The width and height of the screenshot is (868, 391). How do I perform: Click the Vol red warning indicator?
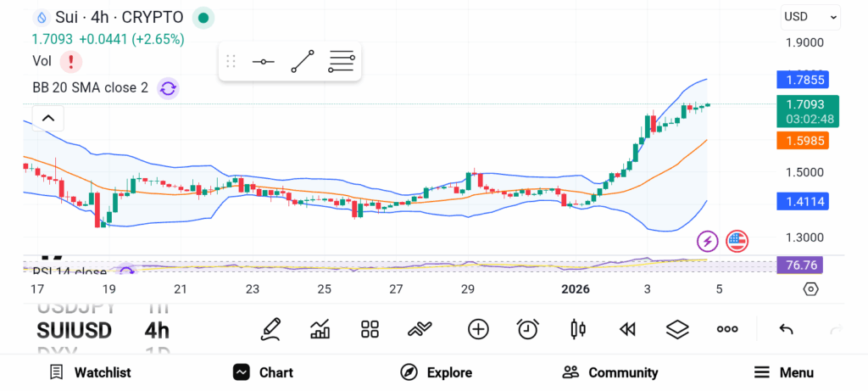71,61
